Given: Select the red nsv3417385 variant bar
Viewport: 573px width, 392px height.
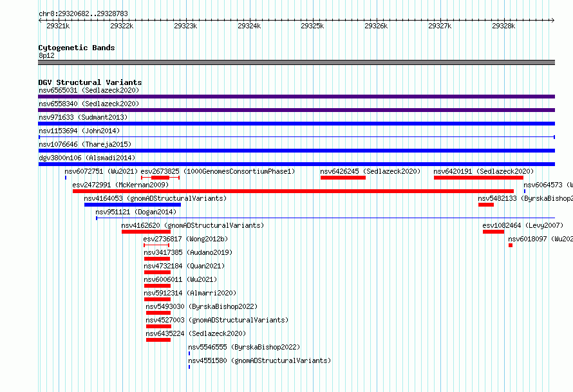Looking at the screenshot, I should (x=157, y=259).
